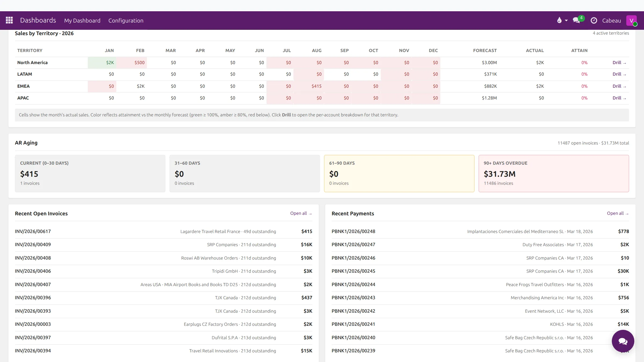Click the FORECAST column header
Screen dimensions: 644x362
[485, 50]
